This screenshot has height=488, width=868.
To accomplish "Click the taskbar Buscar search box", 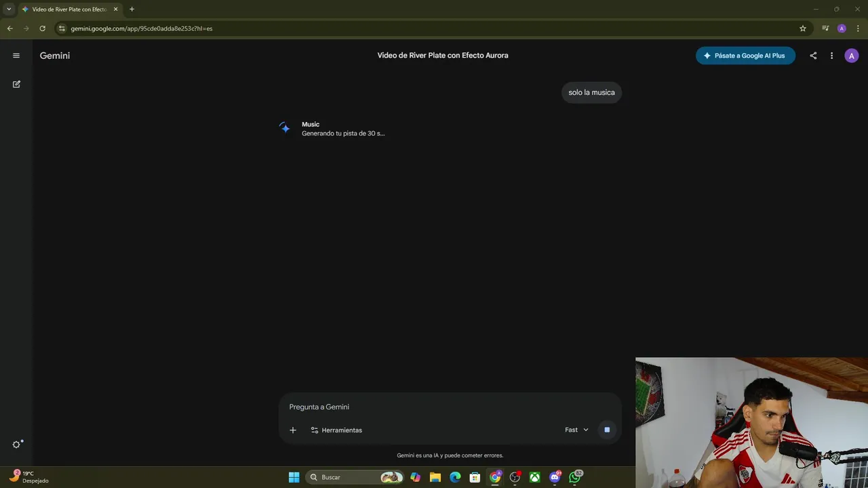I will (355, 477).
